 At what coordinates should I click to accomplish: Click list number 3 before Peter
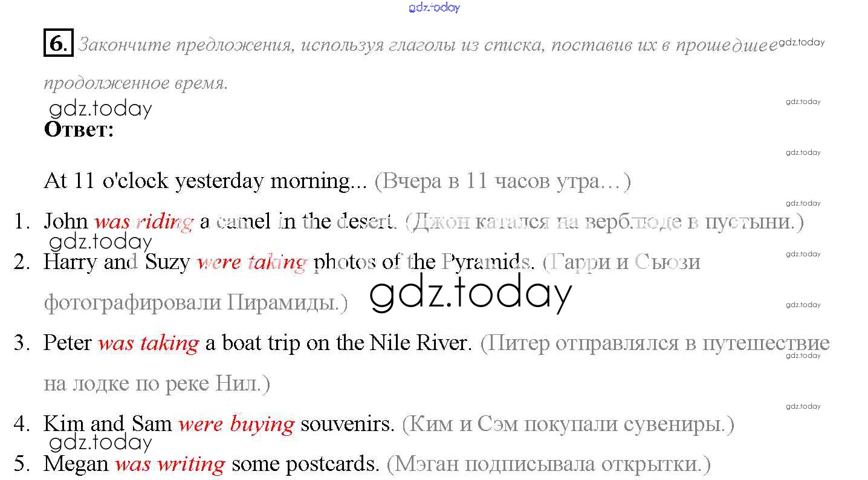[22, 343]
